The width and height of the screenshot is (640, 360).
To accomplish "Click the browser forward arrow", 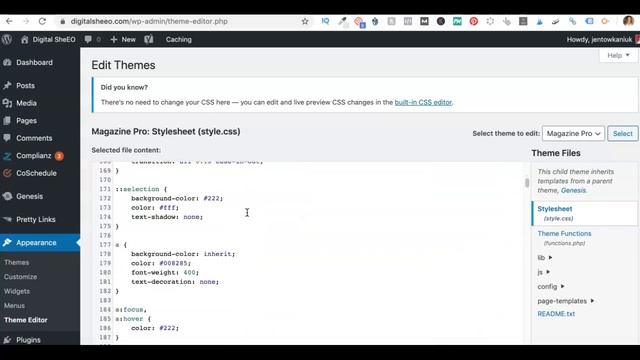I will (26, 21).
